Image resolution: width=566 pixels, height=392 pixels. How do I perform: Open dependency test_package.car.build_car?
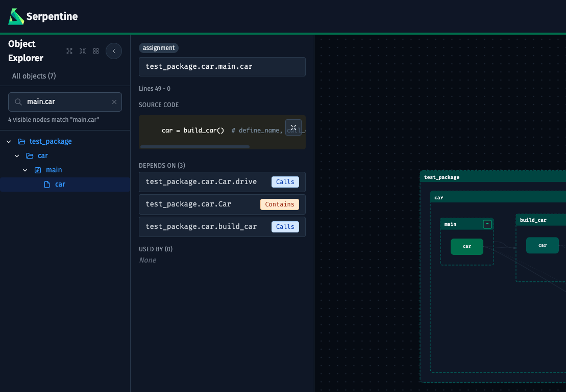pos(222,227)
